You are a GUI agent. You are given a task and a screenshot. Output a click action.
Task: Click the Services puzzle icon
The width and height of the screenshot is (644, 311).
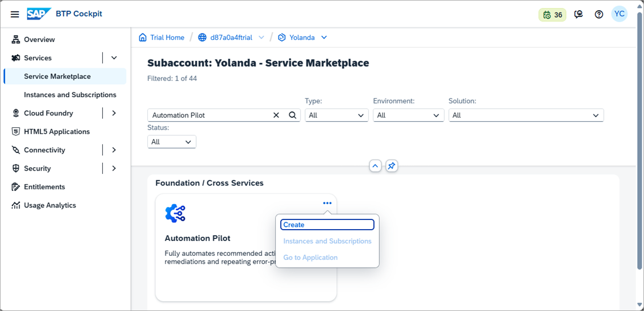(15, 58)
